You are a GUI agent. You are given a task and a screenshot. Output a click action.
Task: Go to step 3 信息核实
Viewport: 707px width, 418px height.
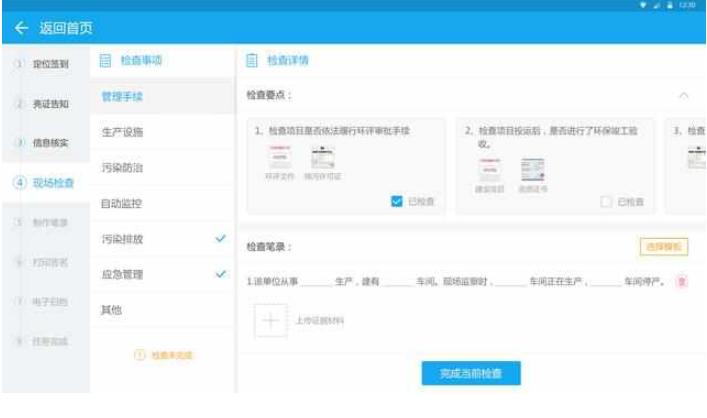[44, 143]
